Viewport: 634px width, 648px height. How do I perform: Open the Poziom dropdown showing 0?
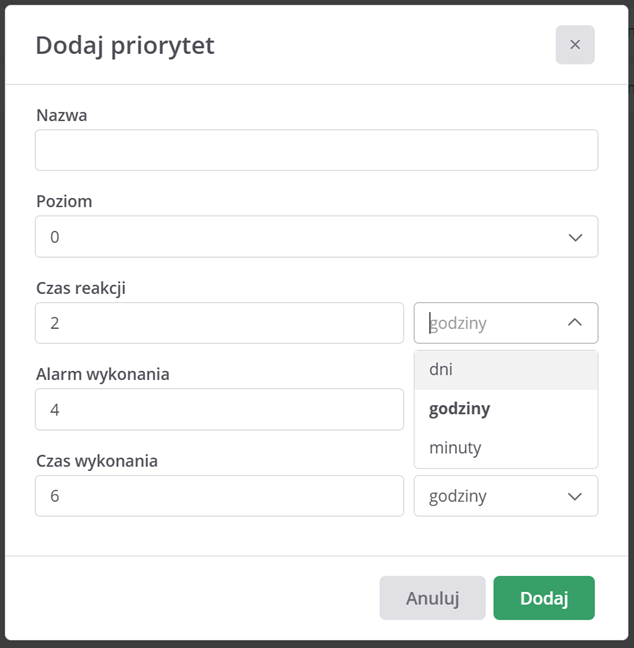[300, 237]
